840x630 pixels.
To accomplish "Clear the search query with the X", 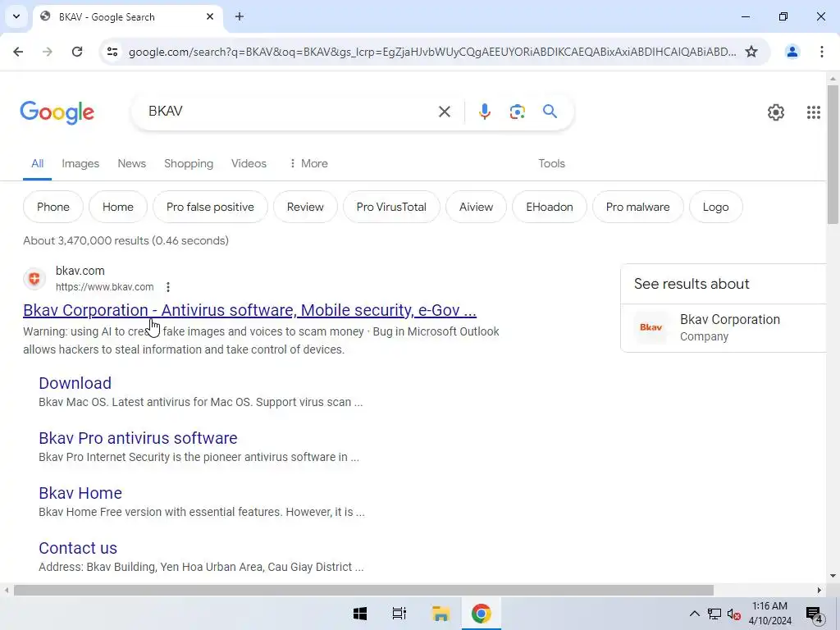I will point(445,112).
